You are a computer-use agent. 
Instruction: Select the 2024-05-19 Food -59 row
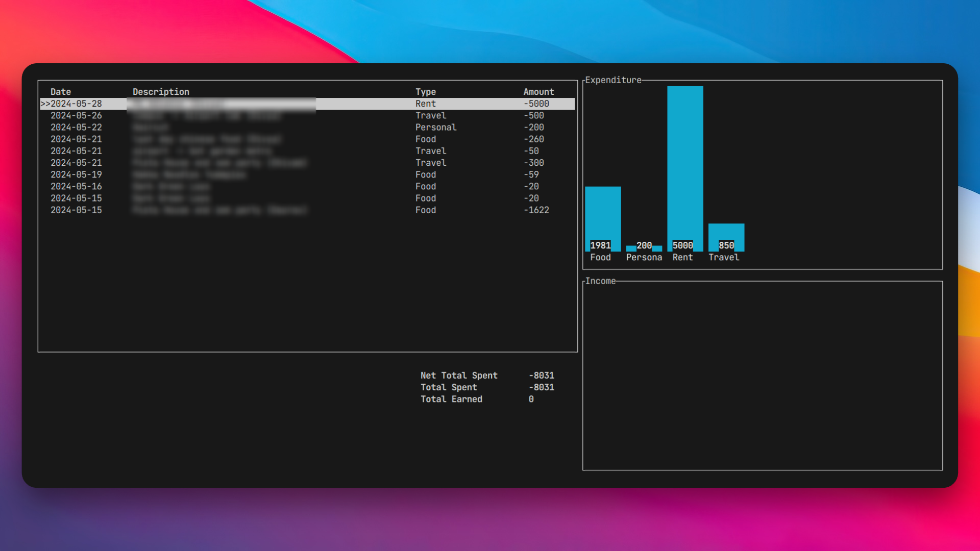click(306, 174)
